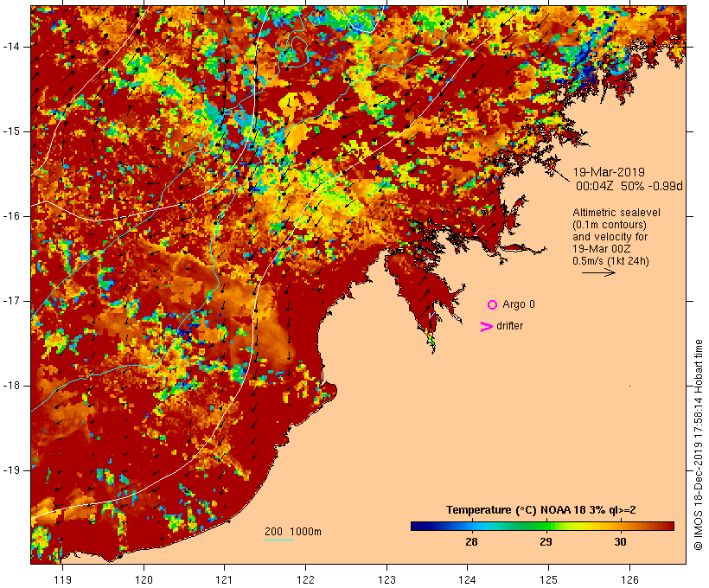Click 'Temperature (°C) NOAA 18 3% ql>=2' title

[x=540, y=510]
